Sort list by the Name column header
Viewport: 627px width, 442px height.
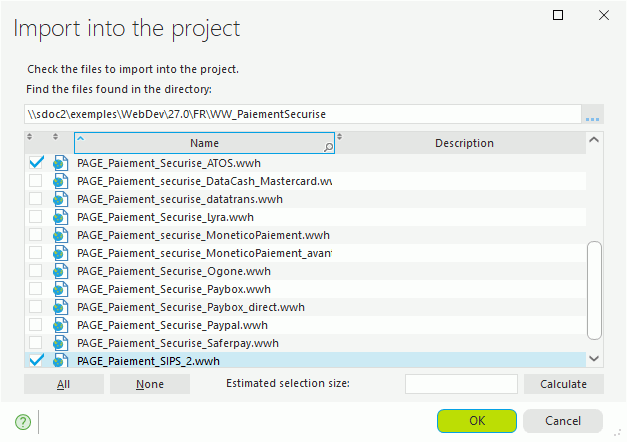coord(204,143)
